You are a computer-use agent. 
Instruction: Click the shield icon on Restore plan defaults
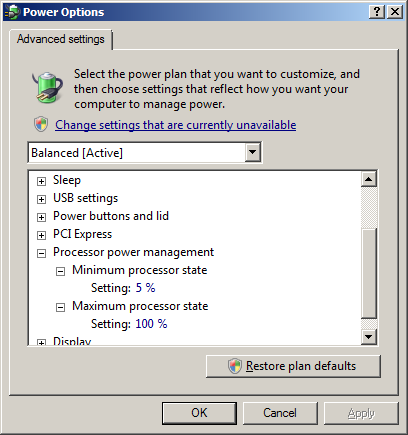coord(235,366)
